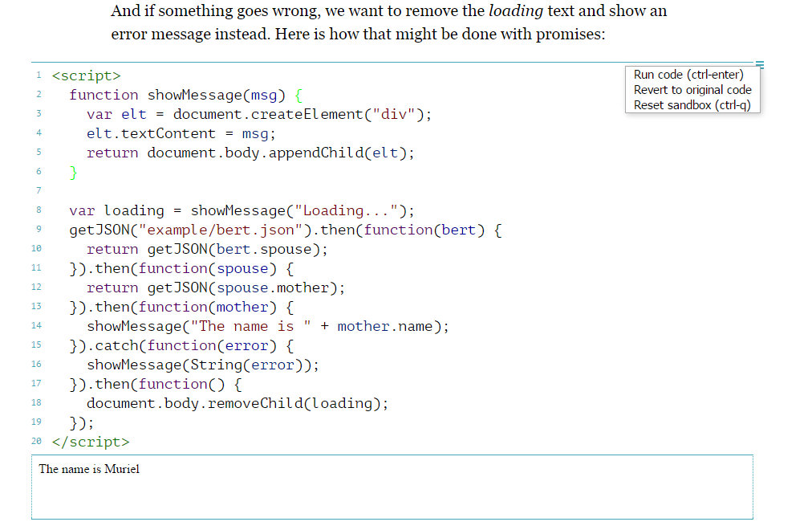Click "return getJSON(spouse.mother);" line
Image resolution: width=812 pixels, height=526 pixels.
tap(216, 287)
